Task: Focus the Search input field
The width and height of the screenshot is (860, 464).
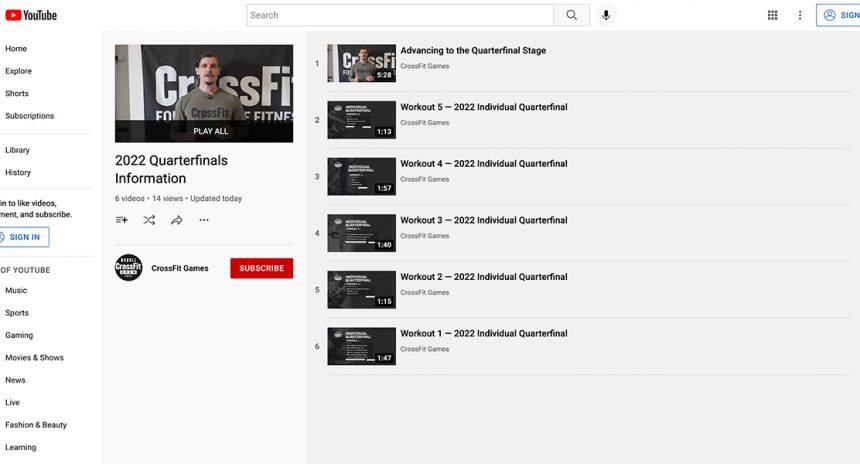Action: [x=400, y=15]
